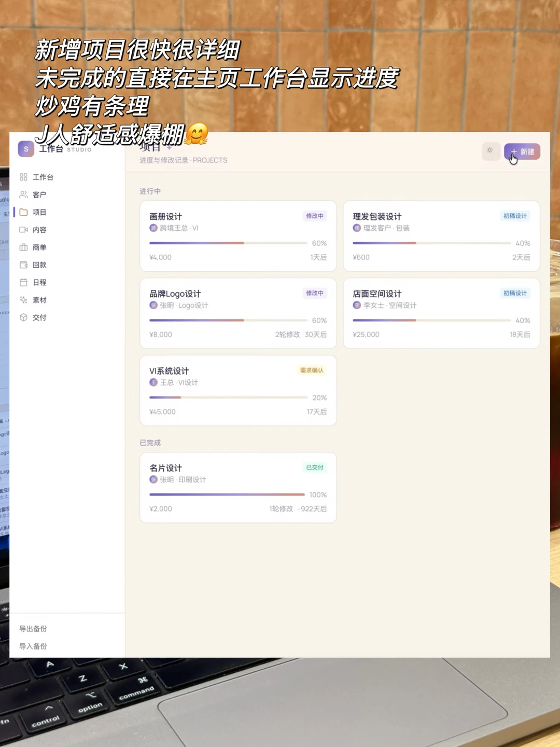Go to 工作台 menu item
Viewport: 560px width, 747px height.
(43, 177)
